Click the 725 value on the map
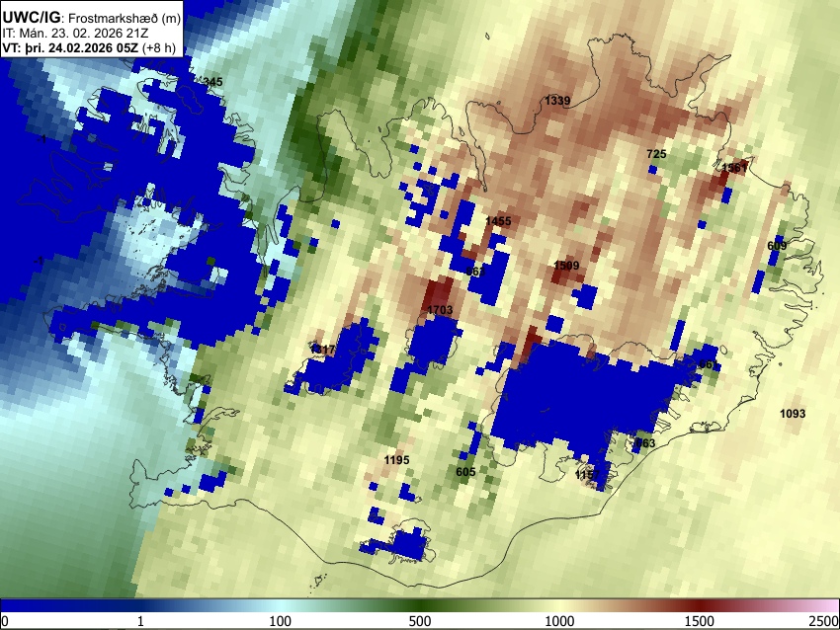The width and height of the screenshot is (840, 630). coord(656,154)
